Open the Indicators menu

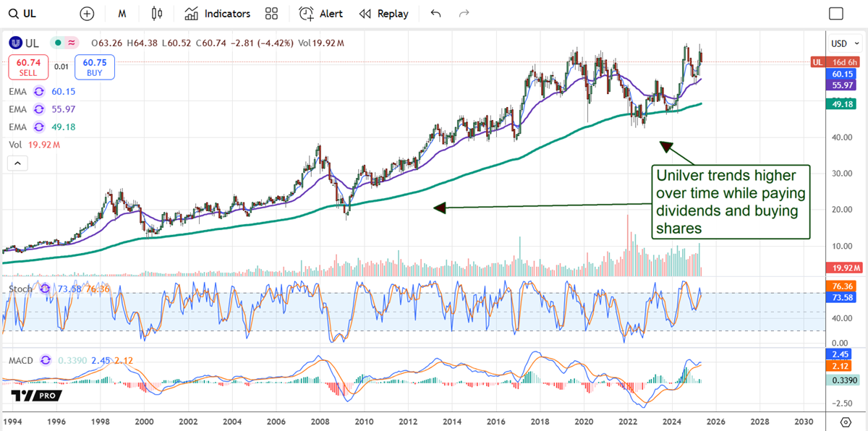pyautogui.click(x=217, y=14)
